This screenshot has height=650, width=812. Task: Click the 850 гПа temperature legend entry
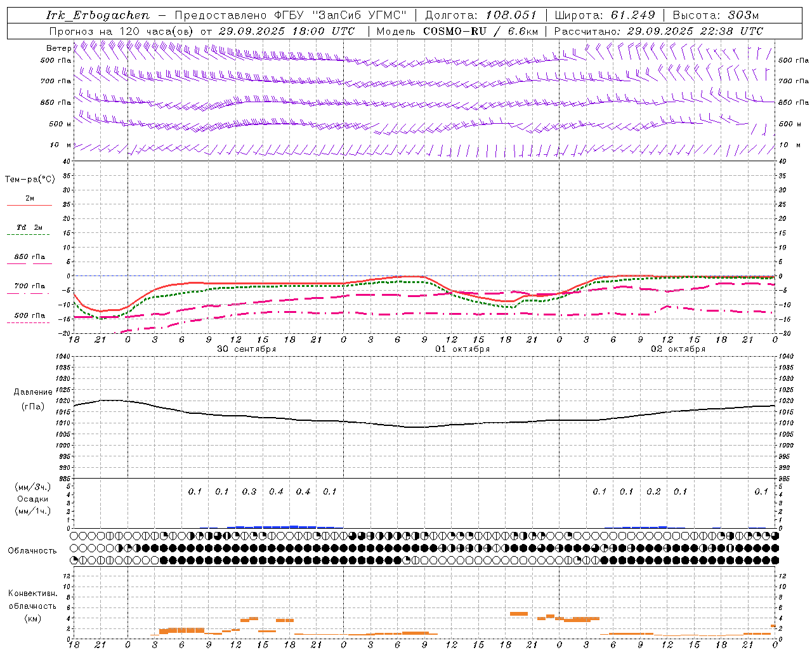coord(29,257)
